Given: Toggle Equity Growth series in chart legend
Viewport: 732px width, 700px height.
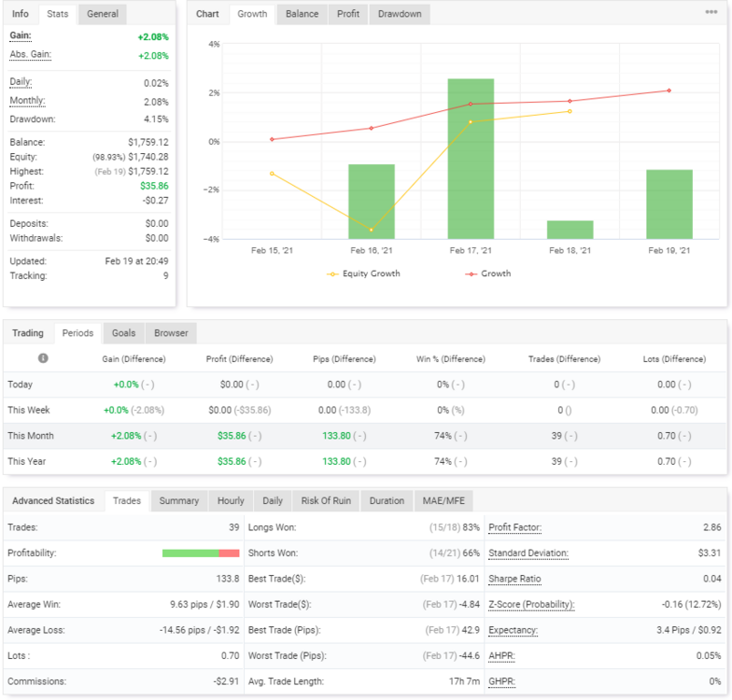Looking at the screenshot, I should tap(363, 273).
